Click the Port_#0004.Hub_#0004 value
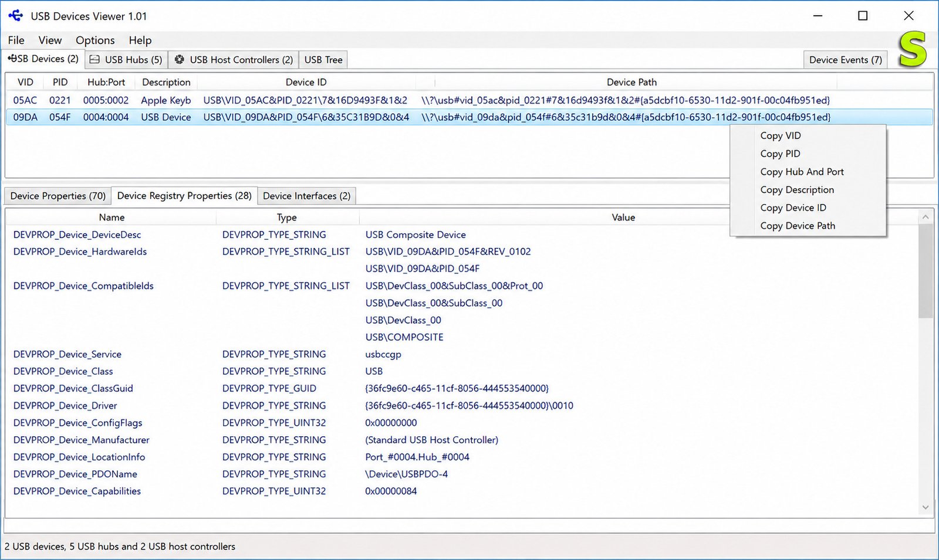 pos(417,457)
